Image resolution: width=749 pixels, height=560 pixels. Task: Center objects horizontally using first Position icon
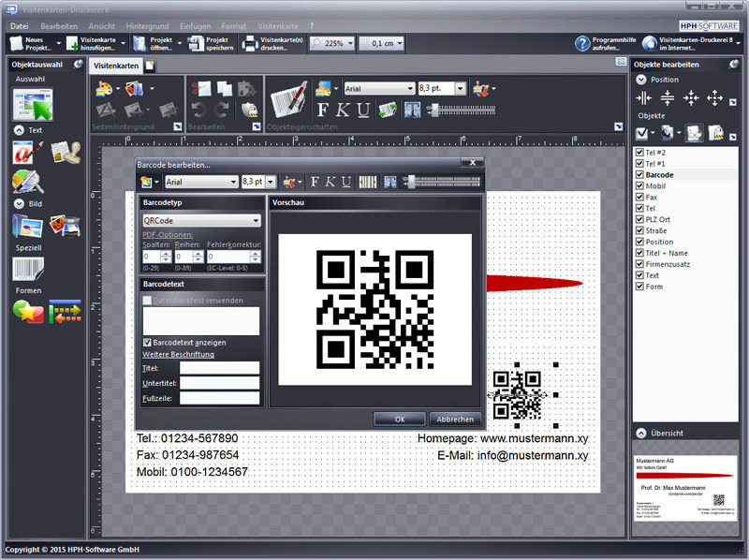(x=643, y=98)
